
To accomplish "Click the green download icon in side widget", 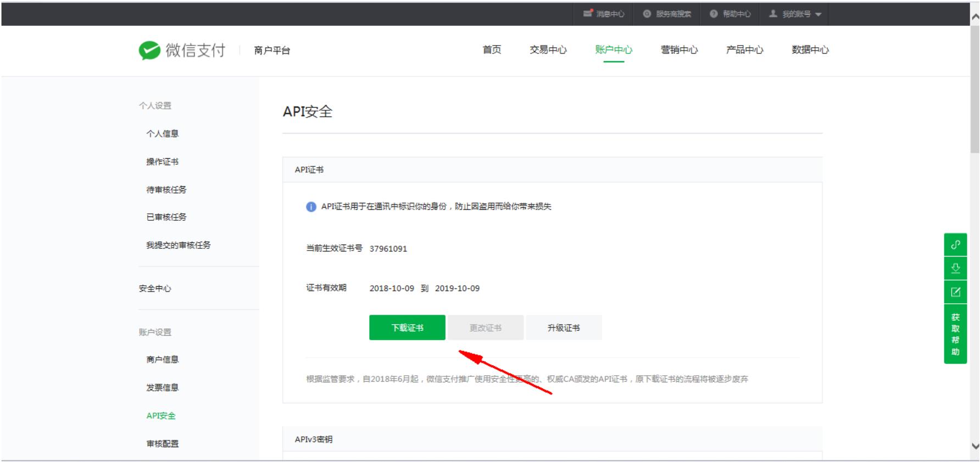I will (x=955, y=269).
